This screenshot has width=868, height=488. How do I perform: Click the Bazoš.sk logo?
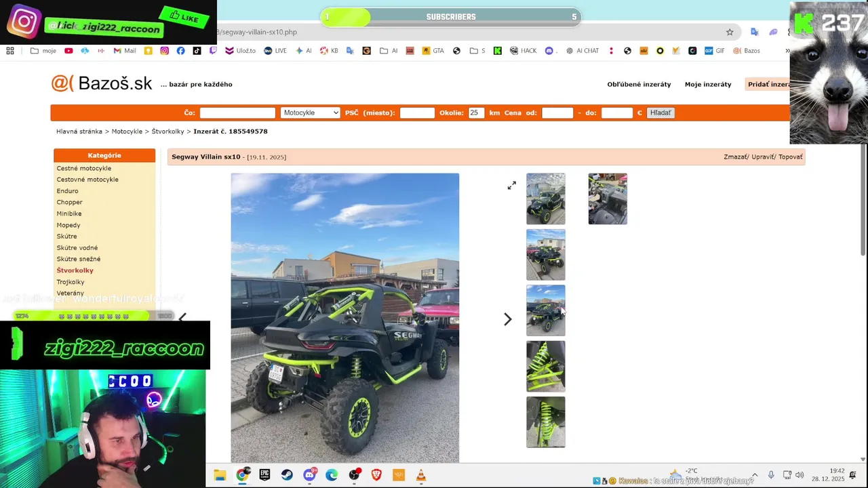click(x=102, y=83)
